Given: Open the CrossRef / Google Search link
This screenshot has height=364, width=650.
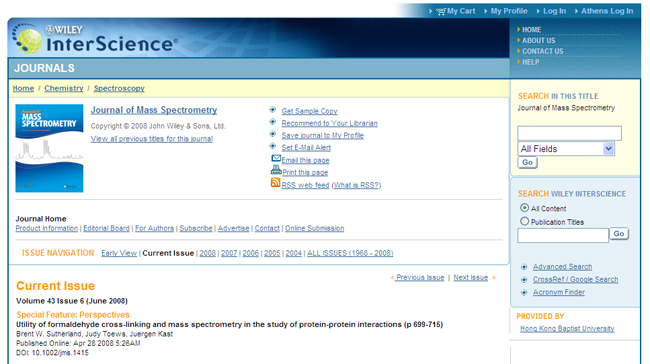Looking at the screenshot, I should tap(575, 280).
